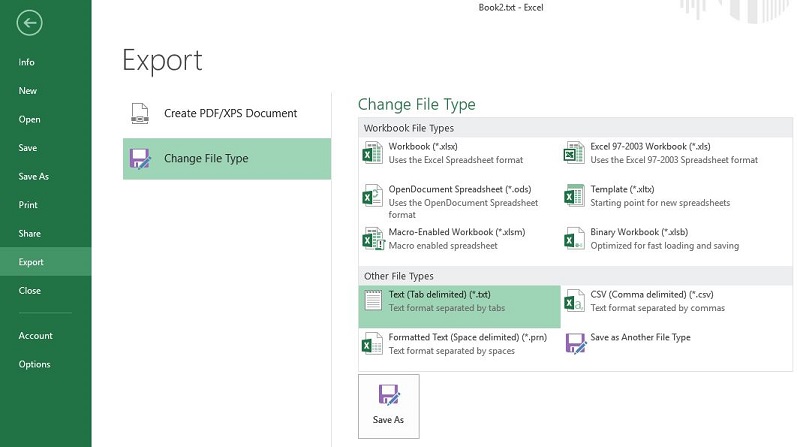This screenshot has width=797, height=447.
Task: Click the back arrow circle icon
Action: pos(29,23)
